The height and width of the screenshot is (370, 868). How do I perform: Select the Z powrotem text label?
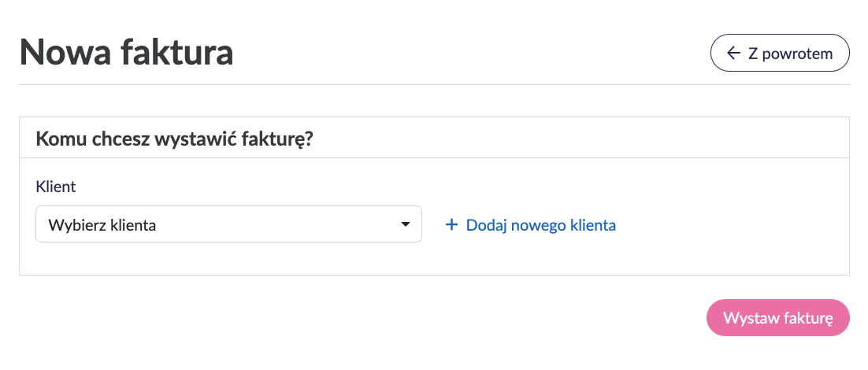tap(790, 54)
